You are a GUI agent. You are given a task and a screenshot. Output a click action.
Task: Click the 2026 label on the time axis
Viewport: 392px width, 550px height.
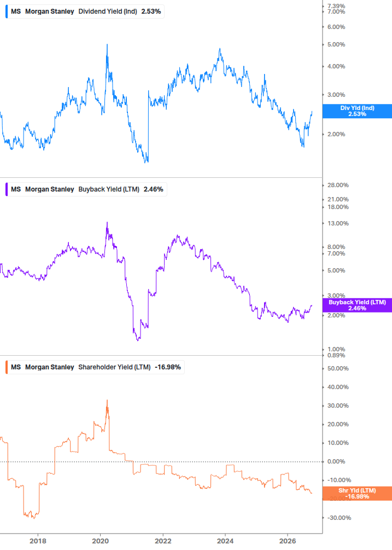click(288, 541)
